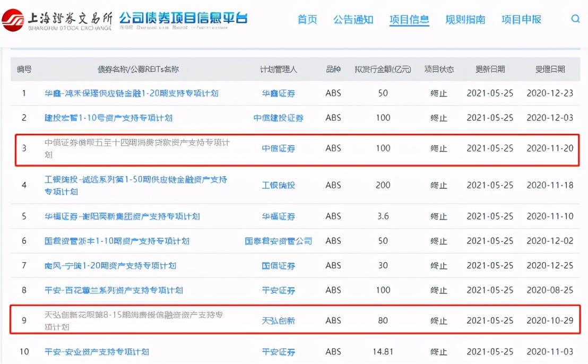Click acceptance date 2020-10-29
Screen dimensions: 588x364
coord(550,321)
